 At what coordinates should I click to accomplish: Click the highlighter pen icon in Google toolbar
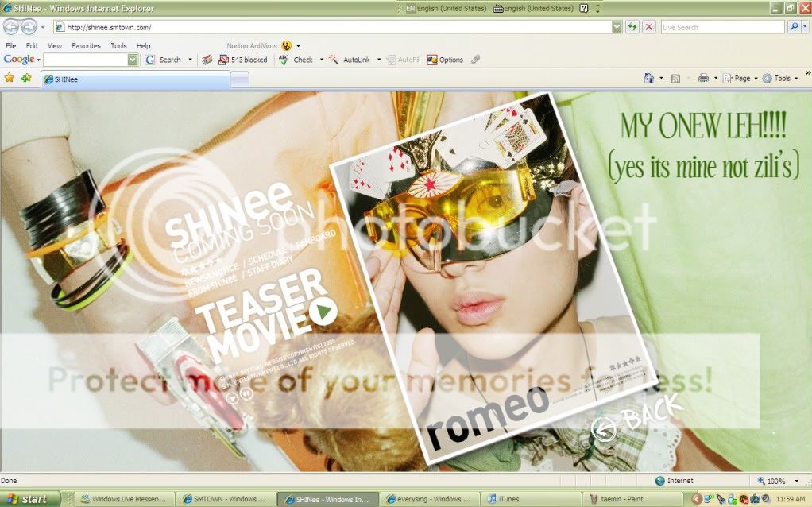click(475, 60)
